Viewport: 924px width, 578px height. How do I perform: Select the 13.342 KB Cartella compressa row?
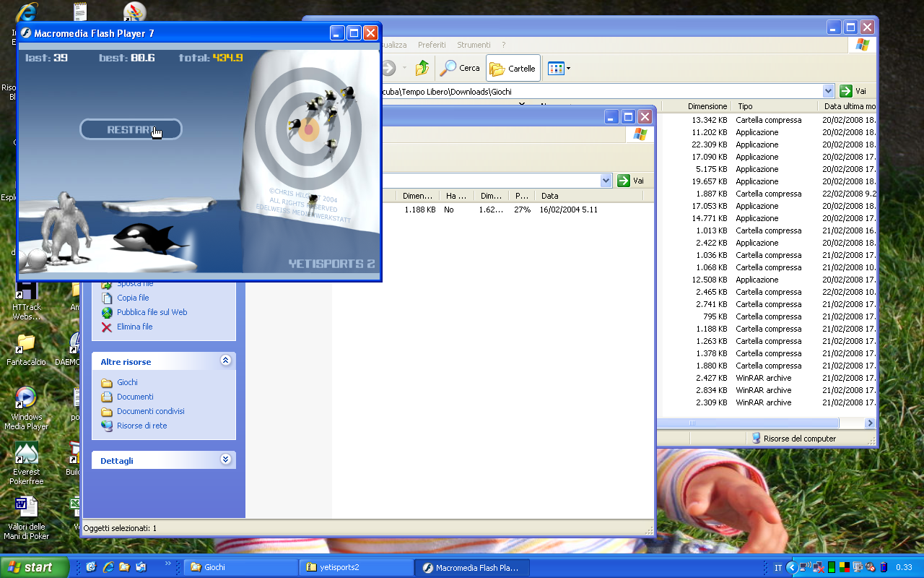click(x=769, y=120)
